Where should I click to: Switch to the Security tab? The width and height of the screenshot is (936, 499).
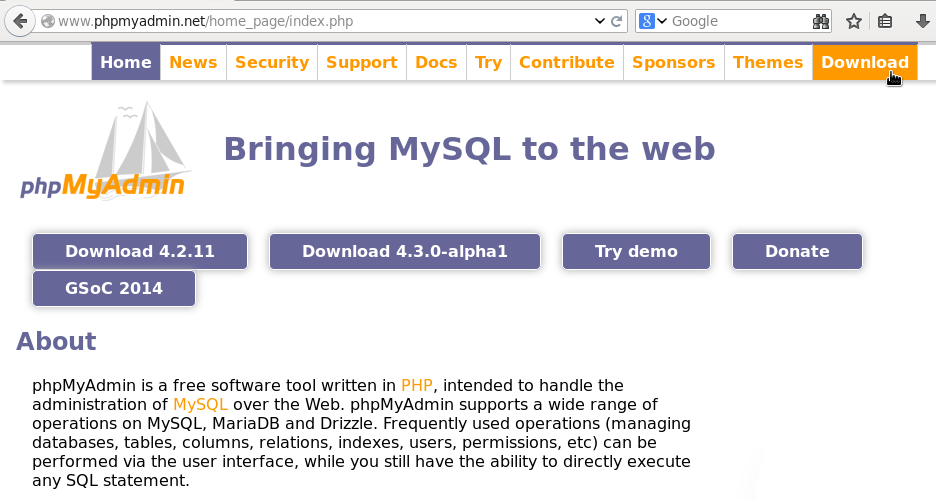click(x=271, y=62)
